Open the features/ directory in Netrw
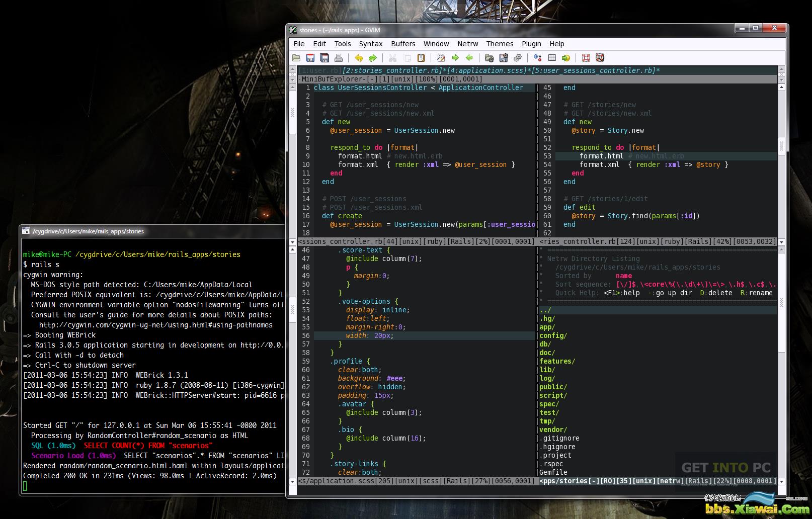This screenshot has width=812, height=519. coord(557,361)
